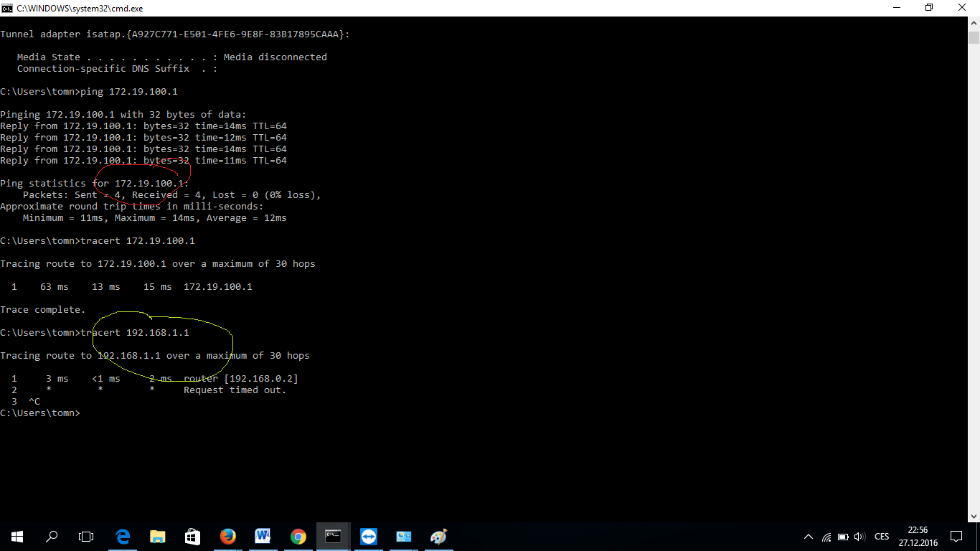Open the taskbar search magnifier
The height and width of the screenshot is (551, 980).
(52, 537)
